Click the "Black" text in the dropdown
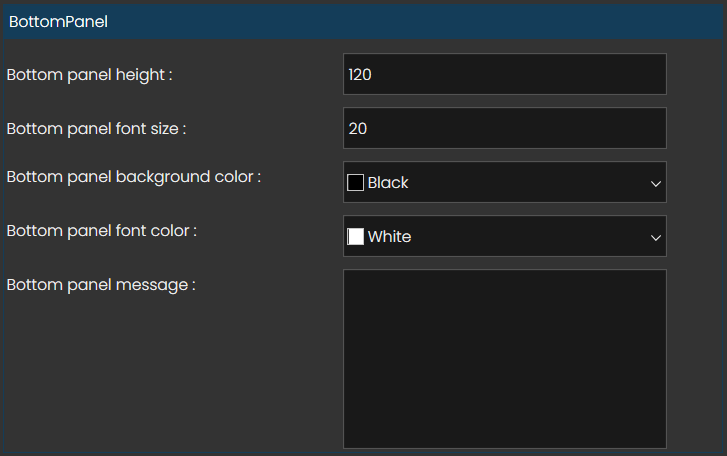Image resolution: width=727 pixels, height=456 pixels. [388, 183]
